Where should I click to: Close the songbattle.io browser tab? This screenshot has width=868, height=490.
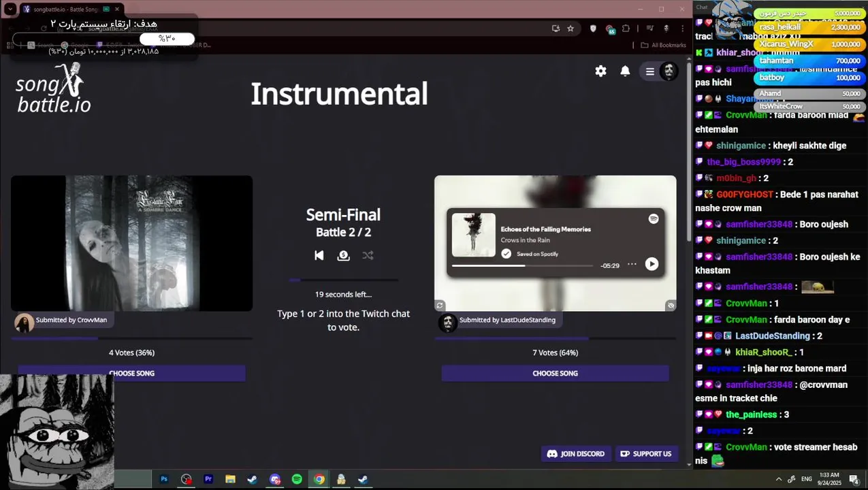pos(116,10)
